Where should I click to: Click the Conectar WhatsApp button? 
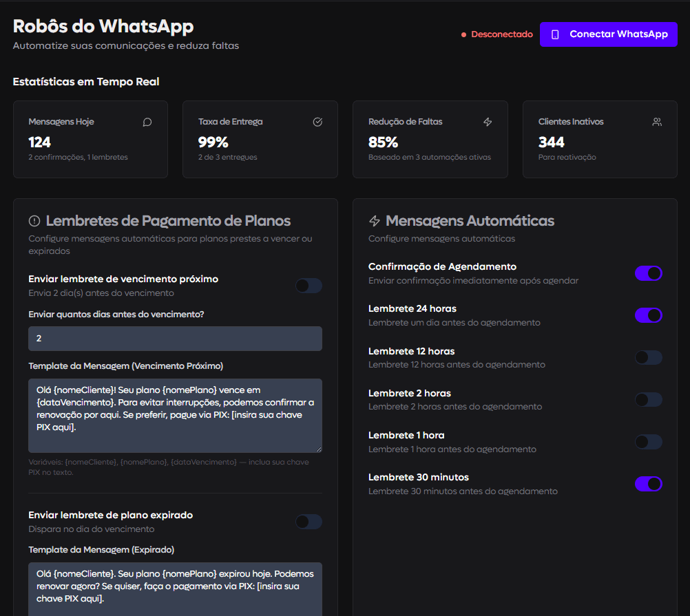point(608,34)
